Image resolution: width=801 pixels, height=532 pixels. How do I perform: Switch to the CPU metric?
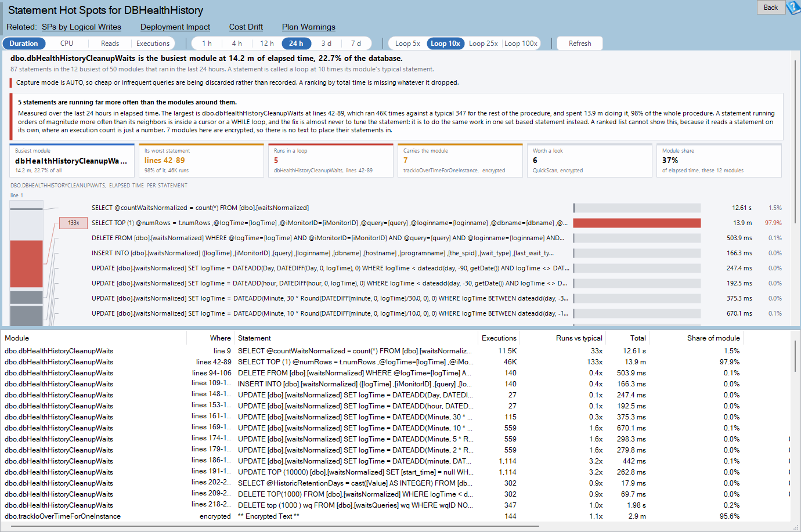coord(67,44)
